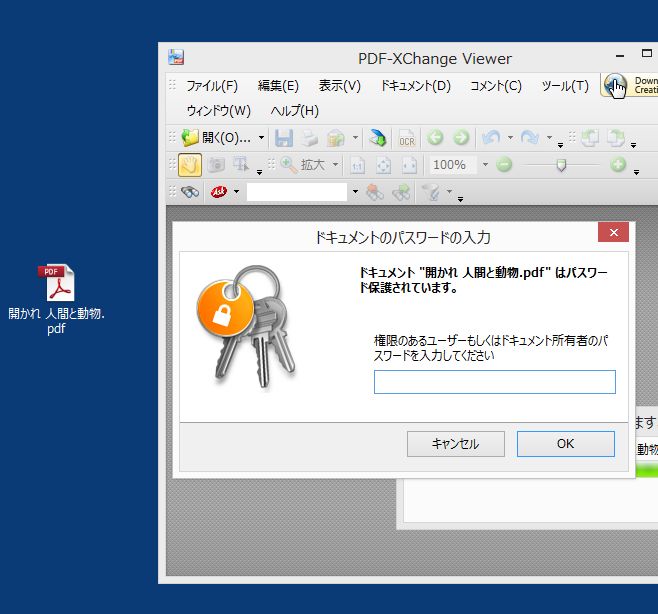Click the Save diskette icon
The image size is (658, 614).
click(x=284, y=138)
